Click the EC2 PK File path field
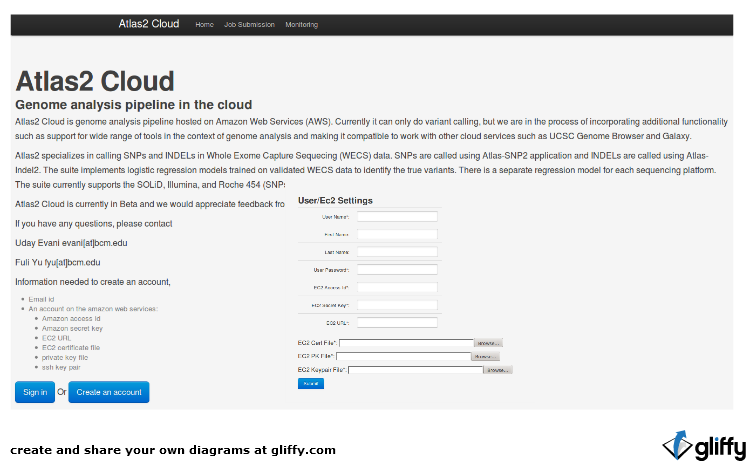The width and height of the screenshot is (753, 466). click(x=403, y=356)
